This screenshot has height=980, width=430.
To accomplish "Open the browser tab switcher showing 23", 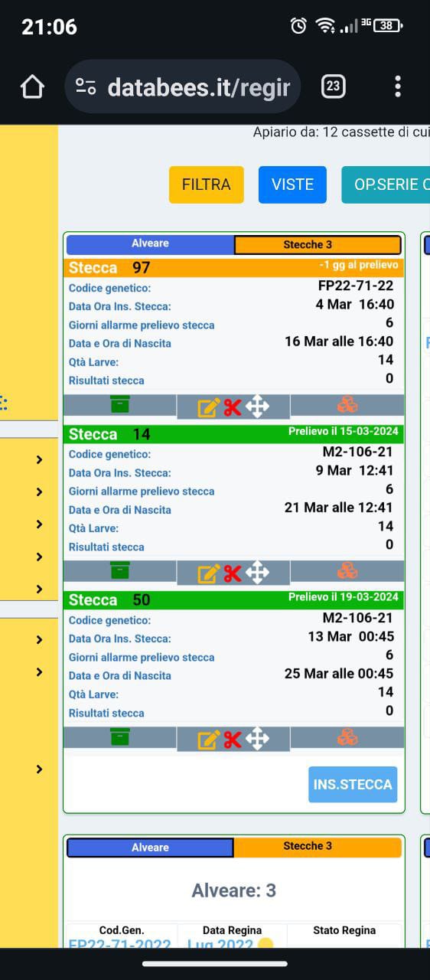I will coord(333,87).
